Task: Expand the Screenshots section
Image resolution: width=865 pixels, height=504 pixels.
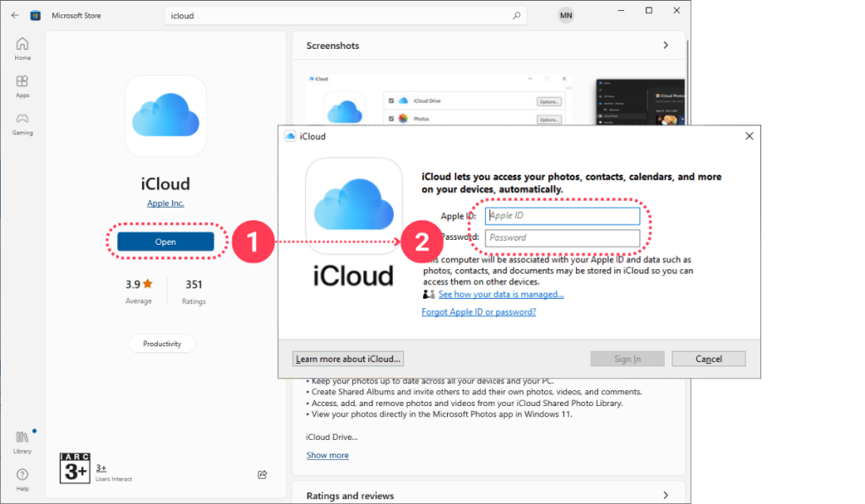Action: coord(666,46)
